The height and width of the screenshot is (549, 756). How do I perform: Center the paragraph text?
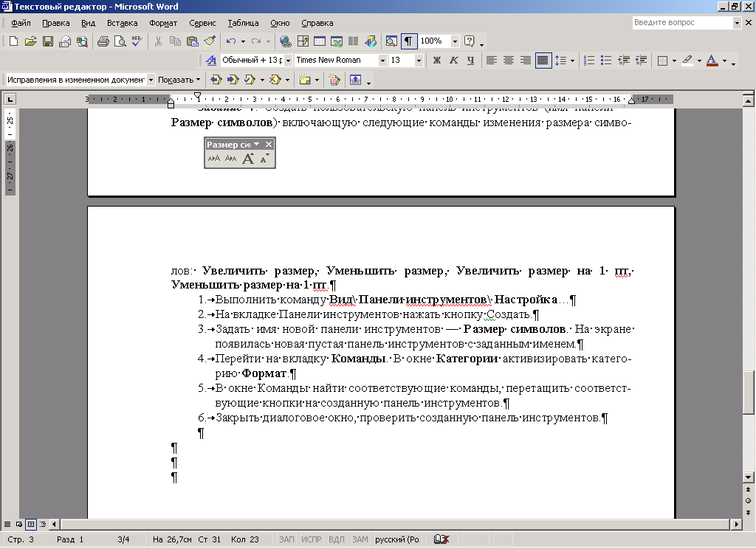click(508, 61)
